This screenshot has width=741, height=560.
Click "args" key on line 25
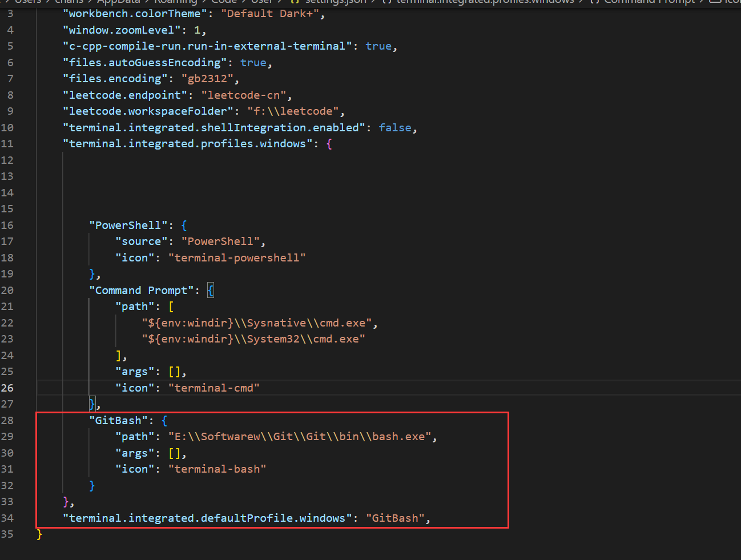[x=135, y=372]
